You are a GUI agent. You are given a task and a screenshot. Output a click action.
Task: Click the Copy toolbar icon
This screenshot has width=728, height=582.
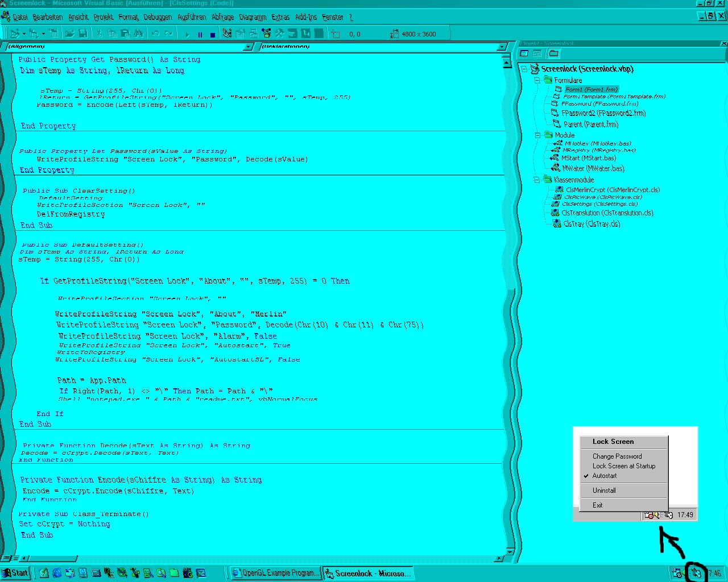tap(112, 34)
